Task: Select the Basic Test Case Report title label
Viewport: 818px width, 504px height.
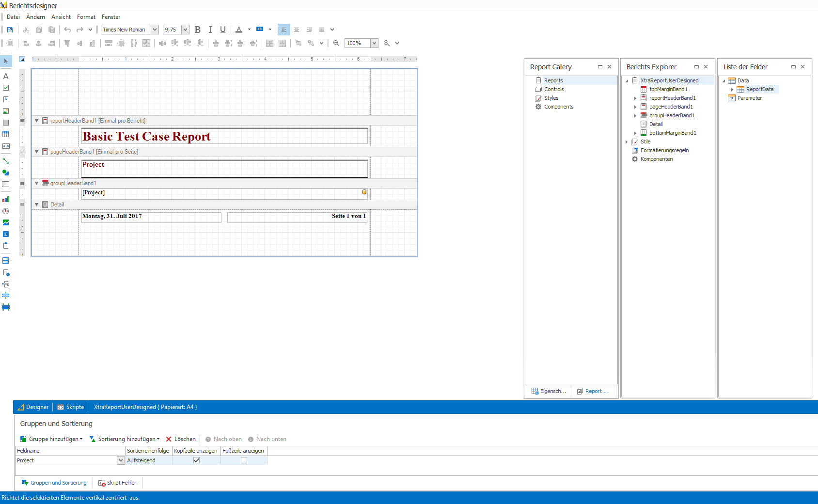Action: [x=146, y=137]
